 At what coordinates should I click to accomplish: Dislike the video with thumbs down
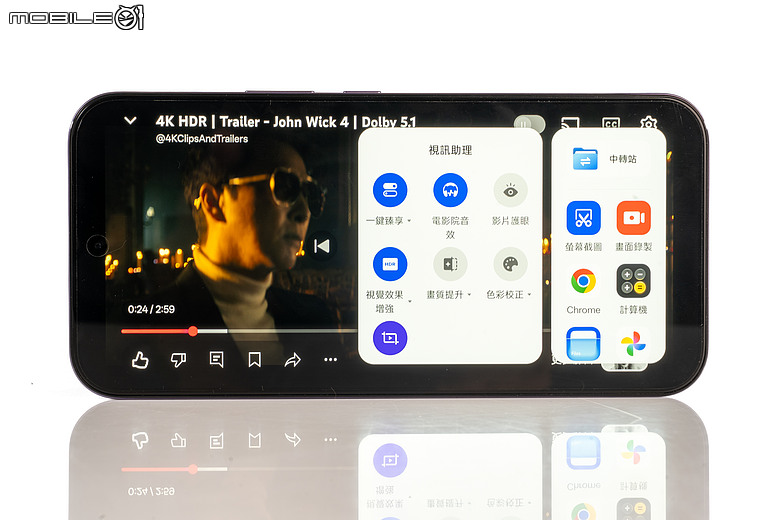pyautogui.click(x=178, y=359)
